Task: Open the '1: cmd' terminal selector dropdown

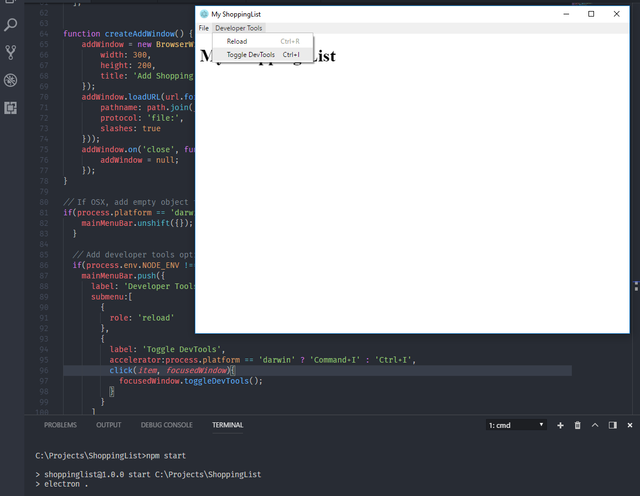Action: pyautogui.click(x=516, y=425)
